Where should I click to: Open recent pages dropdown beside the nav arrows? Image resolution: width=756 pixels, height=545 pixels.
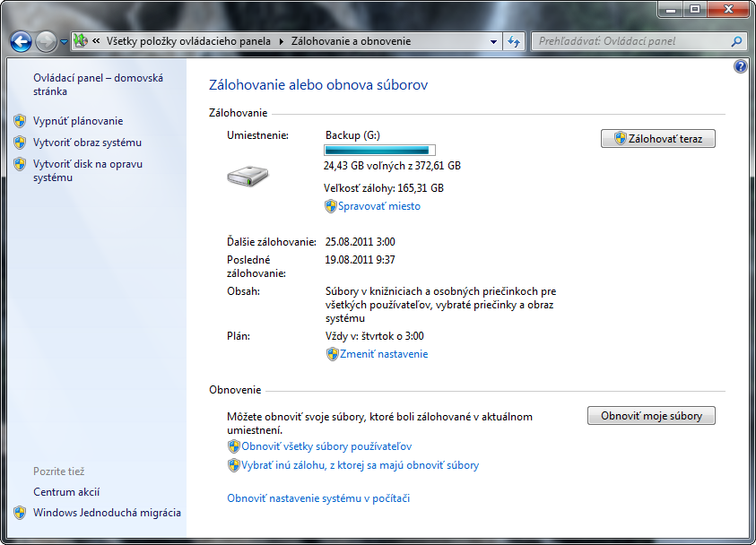coord(64,42)
